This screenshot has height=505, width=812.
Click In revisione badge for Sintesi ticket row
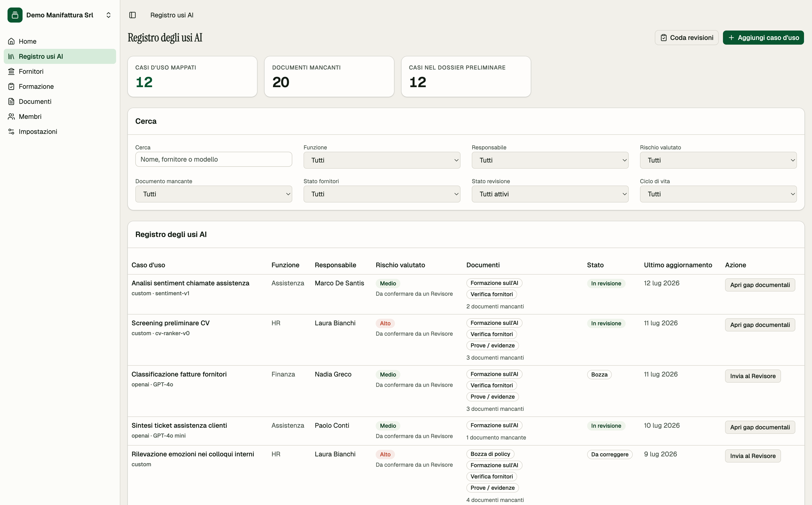[606, 426]
